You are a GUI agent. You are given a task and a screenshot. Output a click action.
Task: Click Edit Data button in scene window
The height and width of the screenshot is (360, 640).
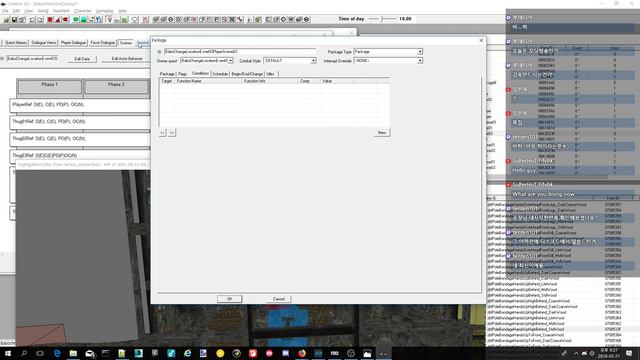[x=82, y=59]
